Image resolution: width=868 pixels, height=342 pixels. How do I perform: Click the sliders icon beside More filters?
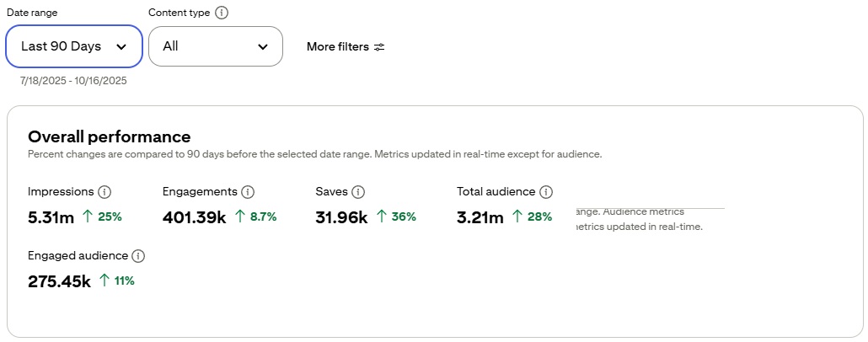pos(379,47)
